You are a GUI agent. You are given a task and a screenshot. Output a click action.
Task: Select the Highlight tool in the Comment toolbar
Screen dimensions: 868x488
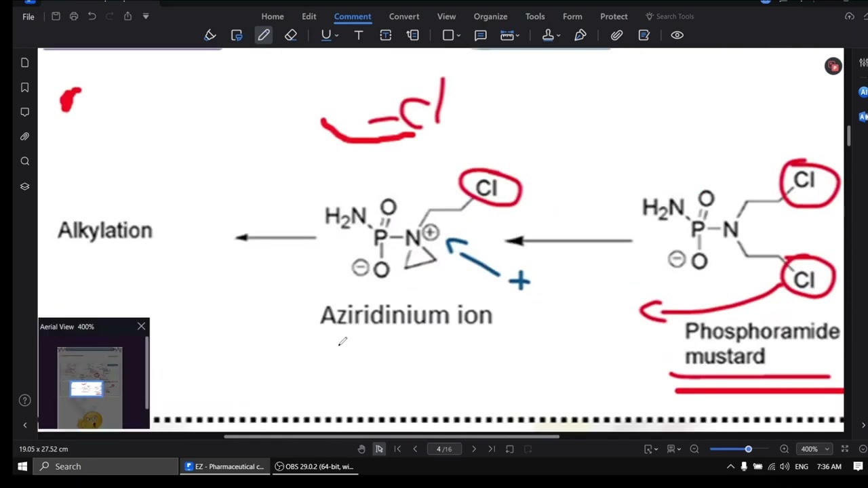[210, 35]
